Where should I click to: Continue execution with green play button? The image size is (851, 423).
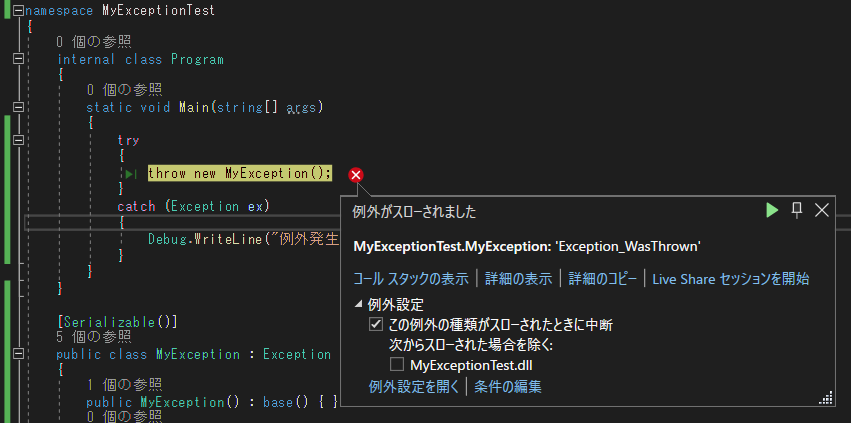coord(772,211)
